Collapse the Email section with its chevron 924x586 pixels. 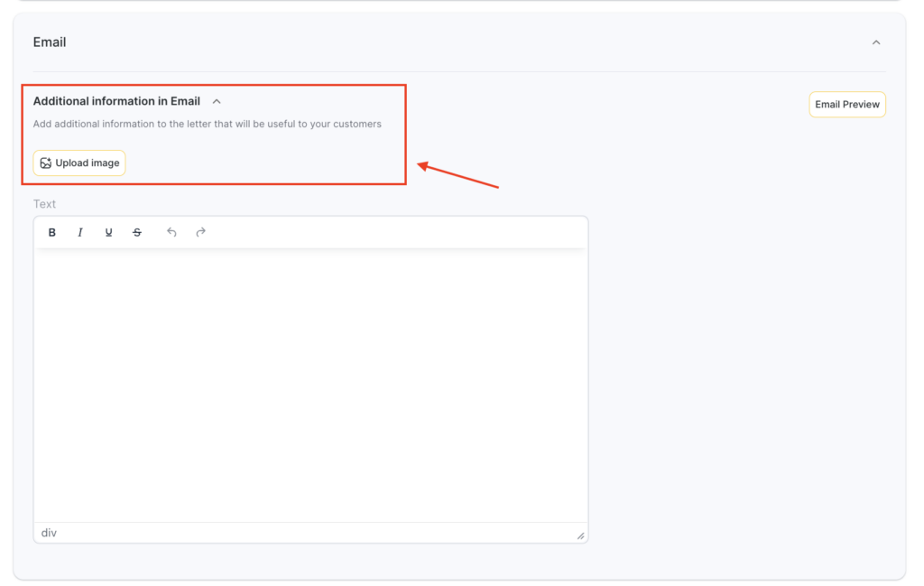(x=875, y=42)
